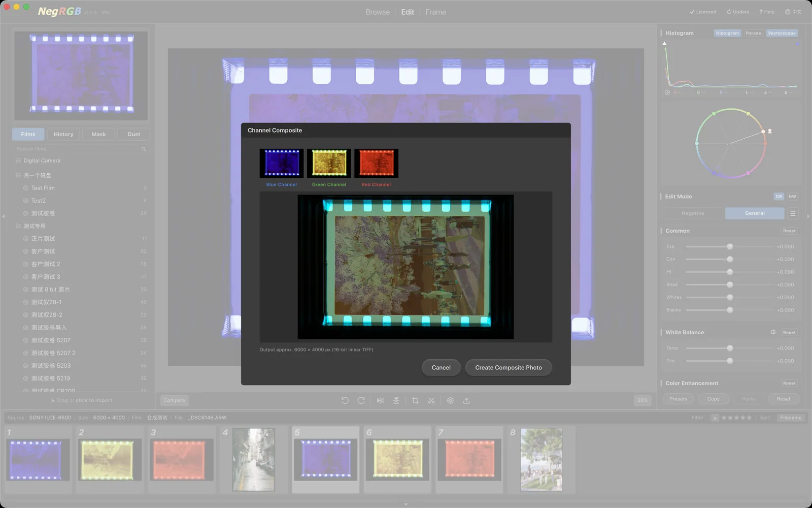The image size is (812, 508).
Task: Adjust the Temp white balance slider handle
Action: pos(730,348)
